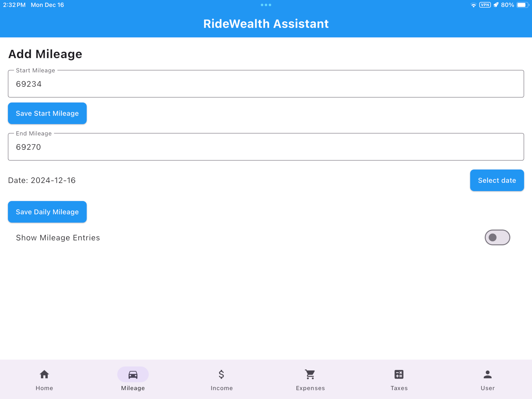Click the RideWealth Assistant title

click(x=266, y=24)
